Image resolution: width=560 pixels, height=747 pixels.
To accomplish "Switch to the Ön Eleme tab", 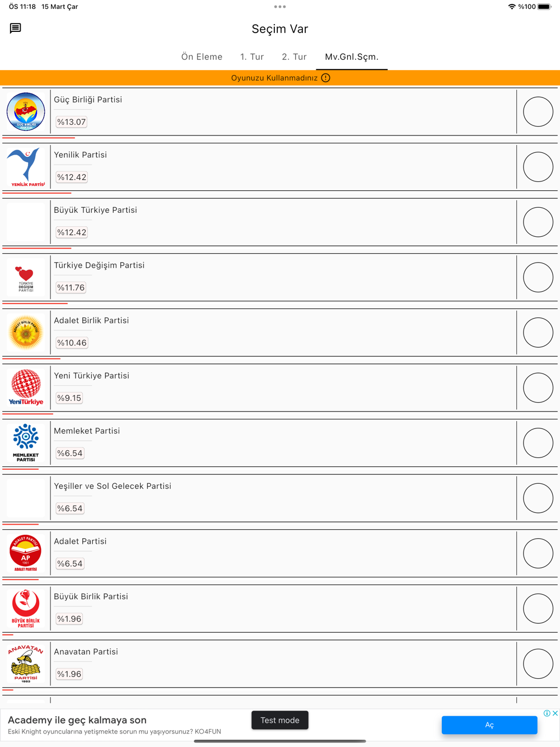I will pos(202,57).
